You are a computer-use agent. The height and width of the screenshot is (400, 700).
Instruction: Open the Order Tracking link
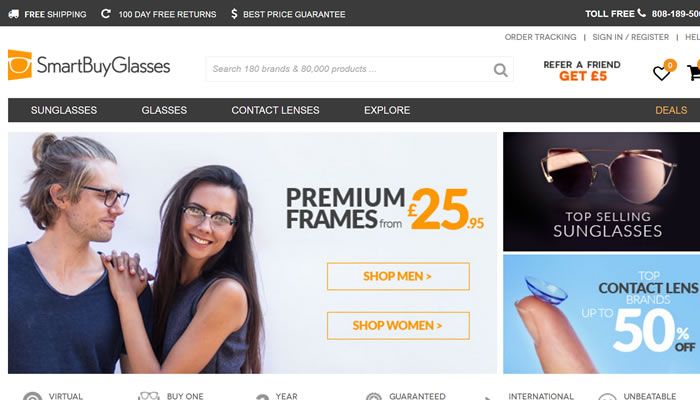540,37
